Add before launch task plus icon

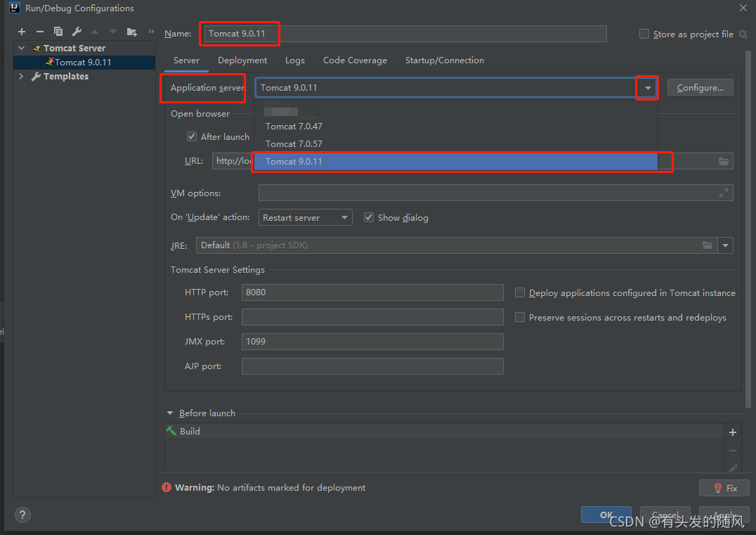733,432
